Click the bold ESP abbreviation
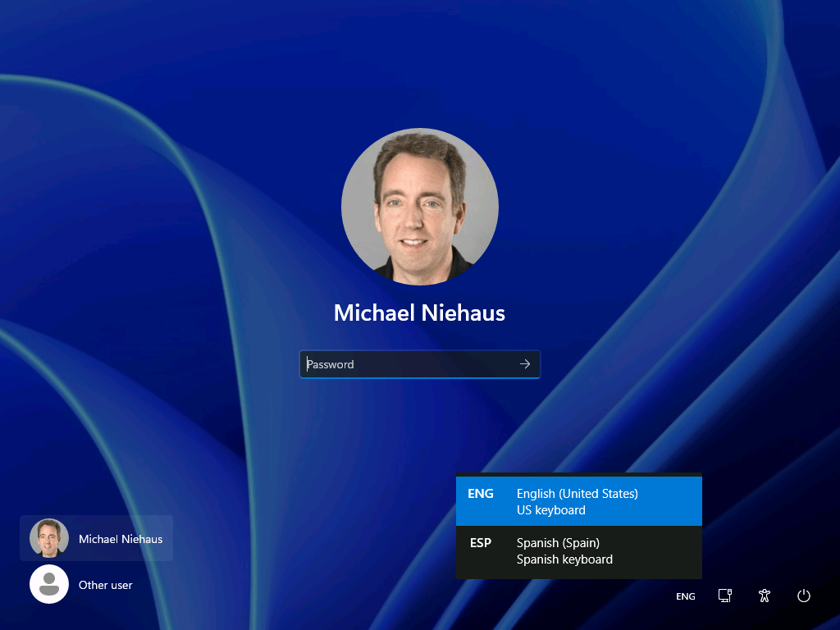The height and width of the screenshot is (630, 840). 480,543
